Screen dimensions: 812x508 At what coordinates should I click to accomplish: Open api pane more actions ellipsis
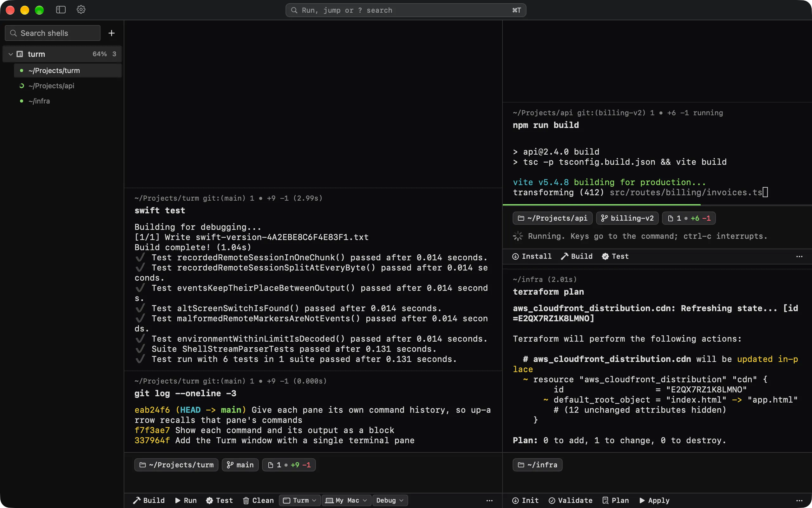point(800,256)
